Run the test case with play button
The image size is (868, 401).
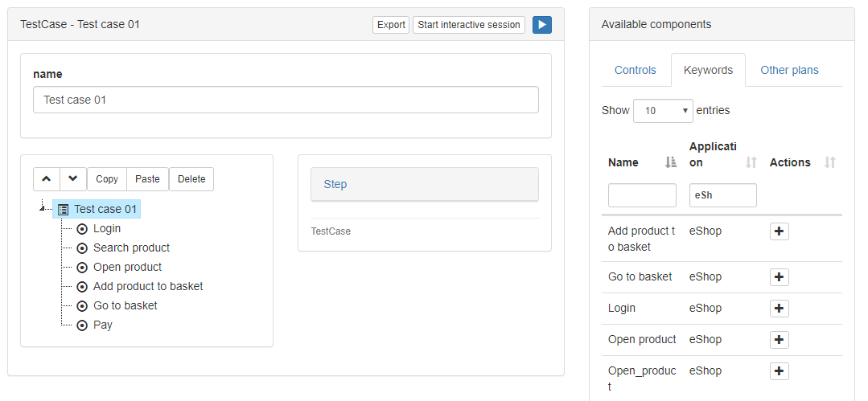pyautogui.click(x=542, y=25)
